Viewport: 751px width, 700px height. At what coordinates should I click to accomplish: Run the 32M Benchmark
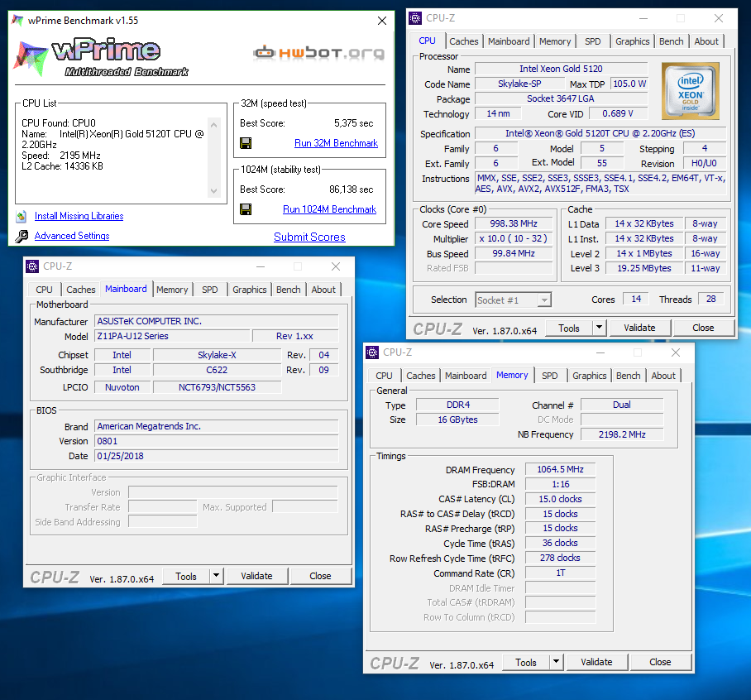point(336,143)
